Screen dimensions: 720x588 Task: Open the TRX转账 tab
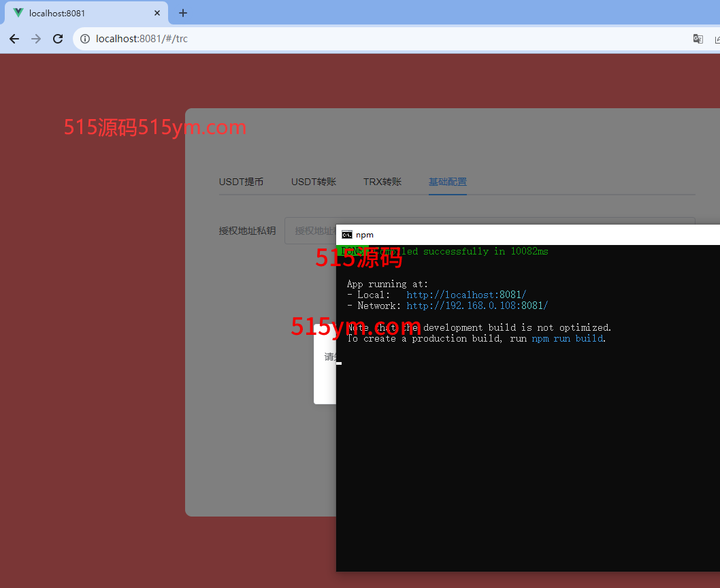(382, 182)
